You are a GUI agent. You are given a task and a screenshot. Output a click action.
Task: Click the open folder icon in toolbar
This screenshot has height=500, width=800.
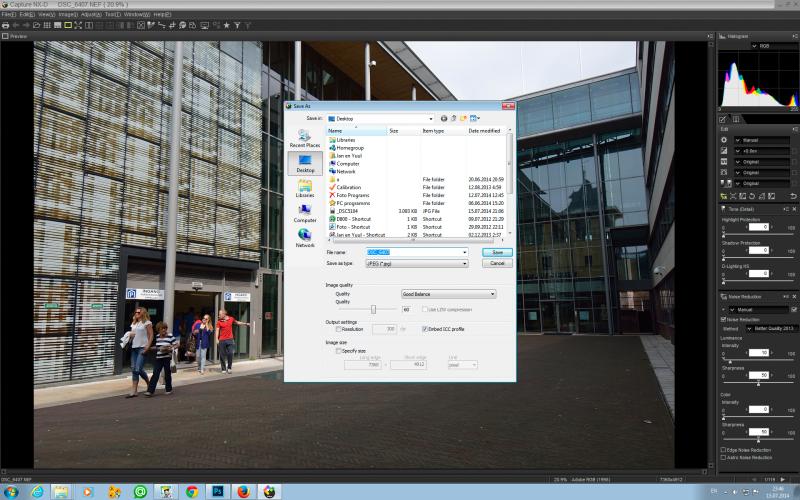pyautogui.click(x=37, y=26)
